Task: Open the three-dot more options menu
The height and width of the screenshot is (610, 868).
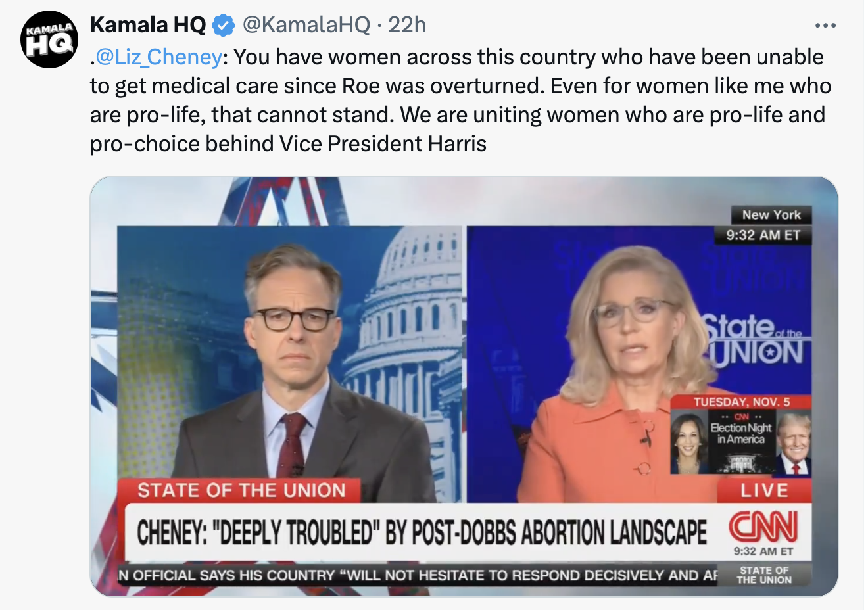Action: (825, 26)
